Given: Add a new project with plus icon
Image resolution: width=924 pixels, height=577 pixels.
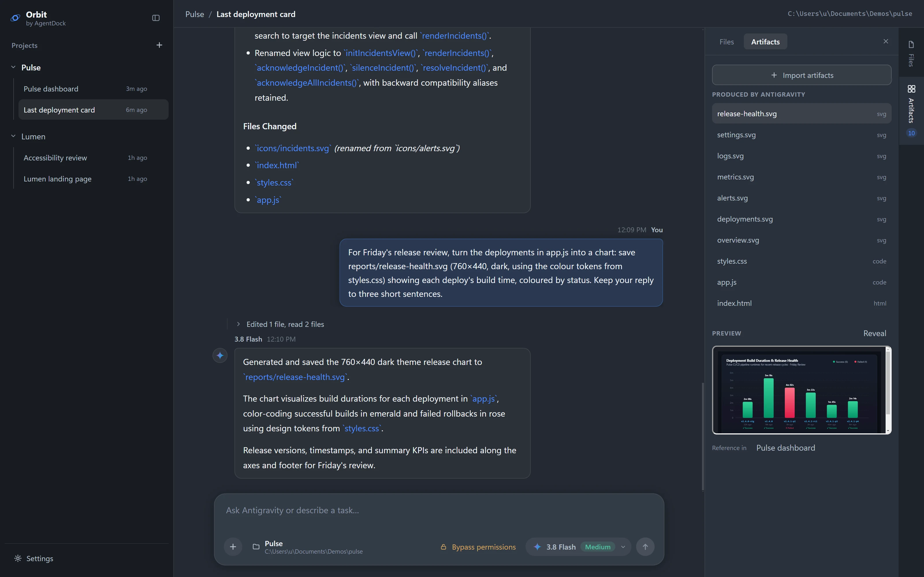Looking at the screenshot, I should coord(159,45).
